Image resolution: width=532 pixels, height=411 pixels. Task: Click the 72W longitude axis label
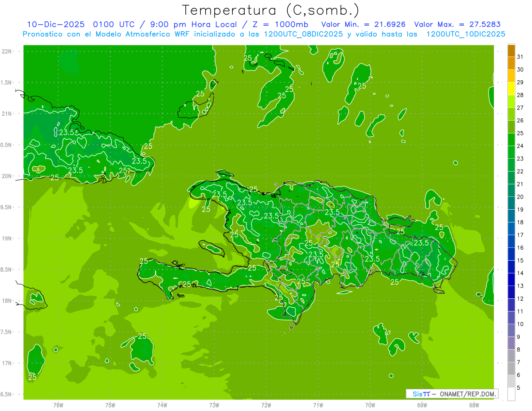[266, 405]
